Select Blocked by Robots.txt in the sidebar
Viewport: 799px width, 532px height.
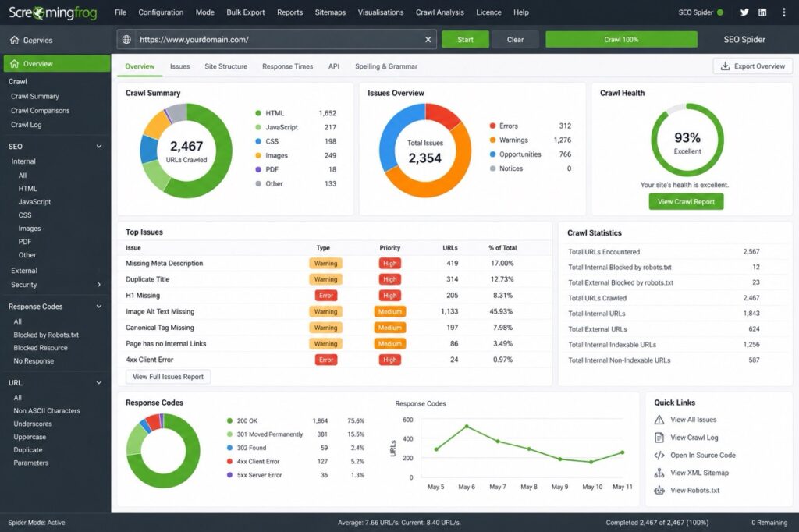[46, 335]
